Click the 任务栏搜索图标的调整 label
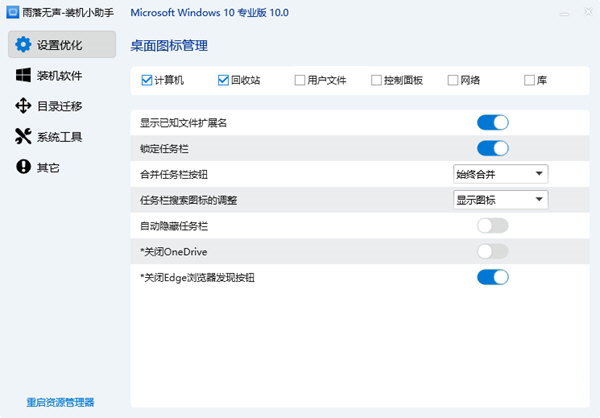 click(x=189, y=200)
